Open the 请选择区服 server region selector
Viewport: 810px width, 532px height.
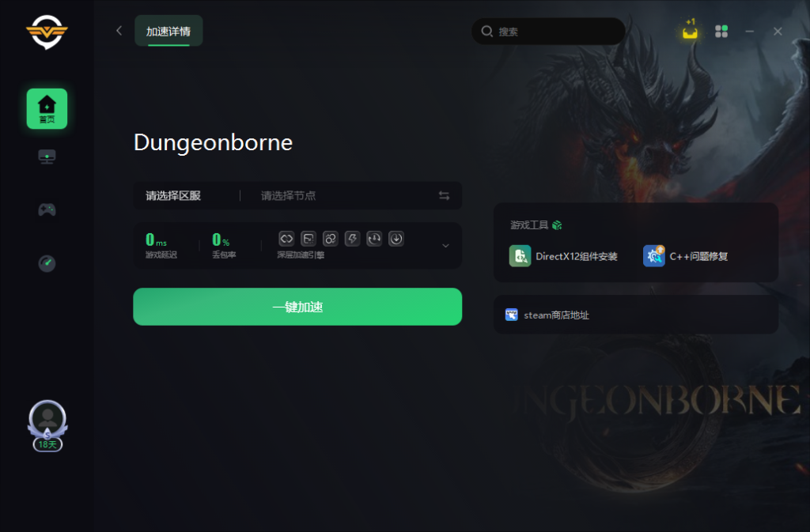[173, 195]
